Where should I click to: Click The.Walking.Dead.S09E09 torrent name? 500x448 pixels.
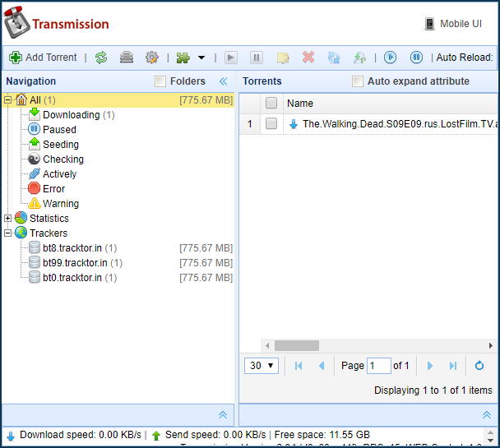coord(400,123)
